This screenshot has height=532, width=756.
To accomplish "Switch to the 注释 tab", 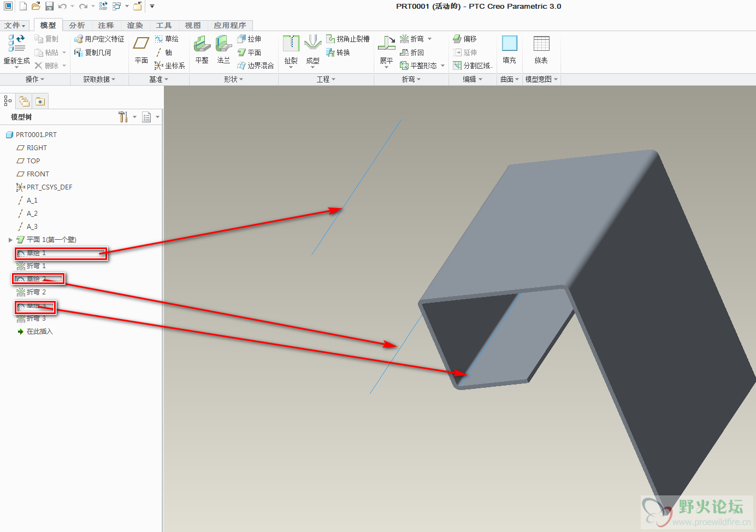I will [x=106, y=26].
